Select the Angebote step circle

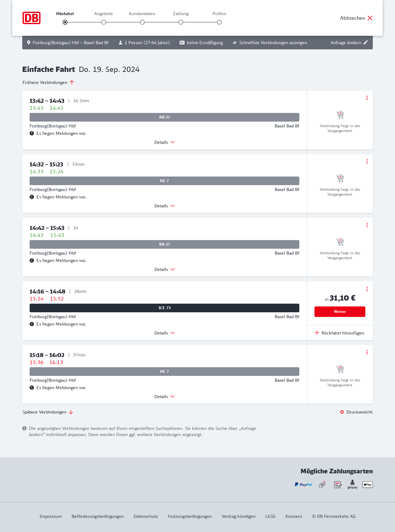[x=104, y=22]
